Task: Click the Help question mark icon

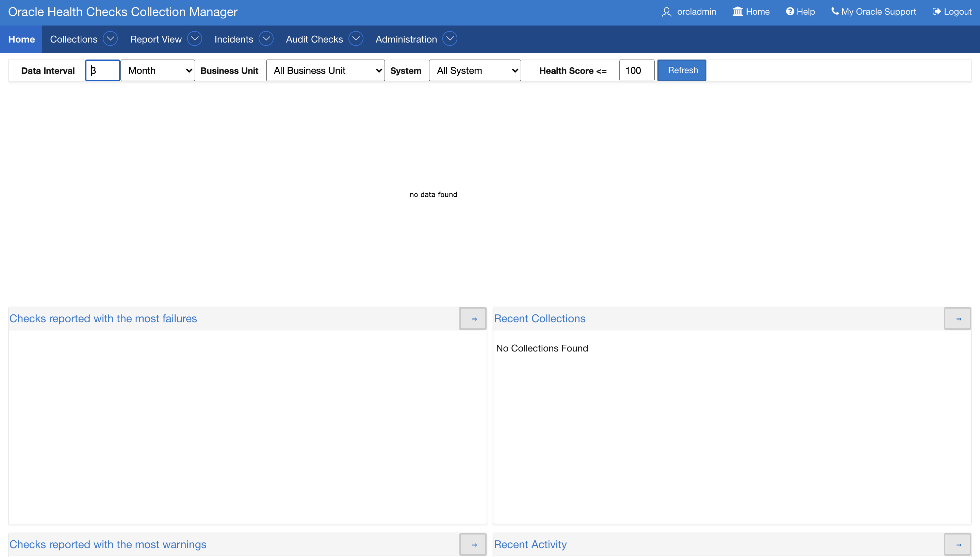Action: (790, 12)
